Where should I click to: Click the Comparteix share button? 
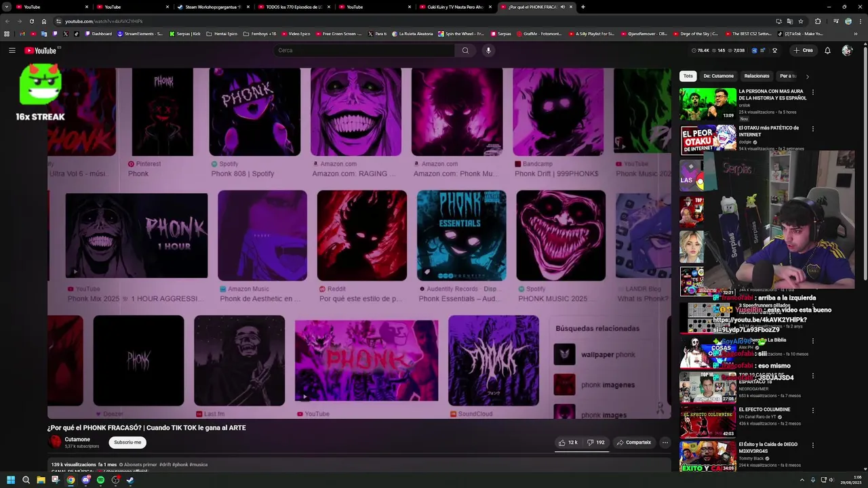click(x=633, y=443)
